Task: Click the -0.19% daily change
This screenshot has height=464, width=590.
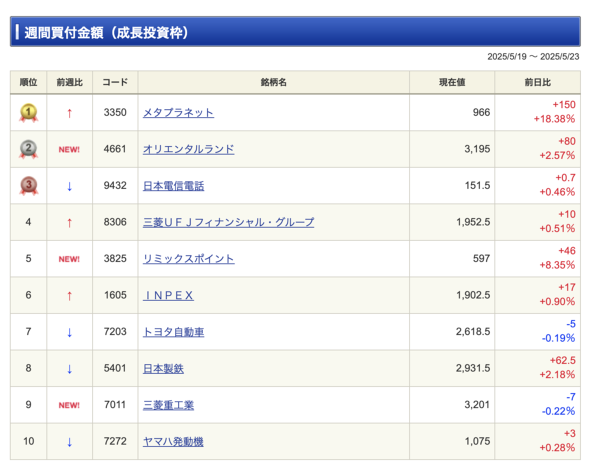Action: click(x=558, y=338)
